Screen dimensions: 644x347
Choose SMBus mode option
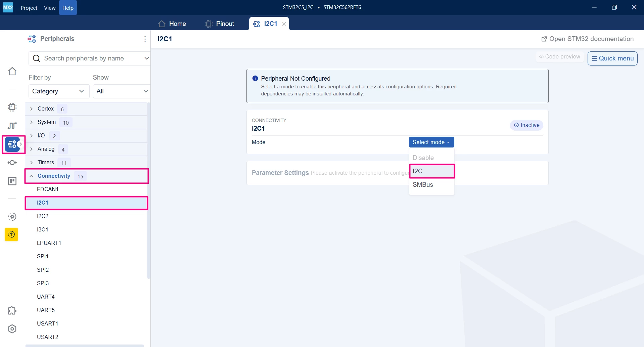(x=431, y=185)
